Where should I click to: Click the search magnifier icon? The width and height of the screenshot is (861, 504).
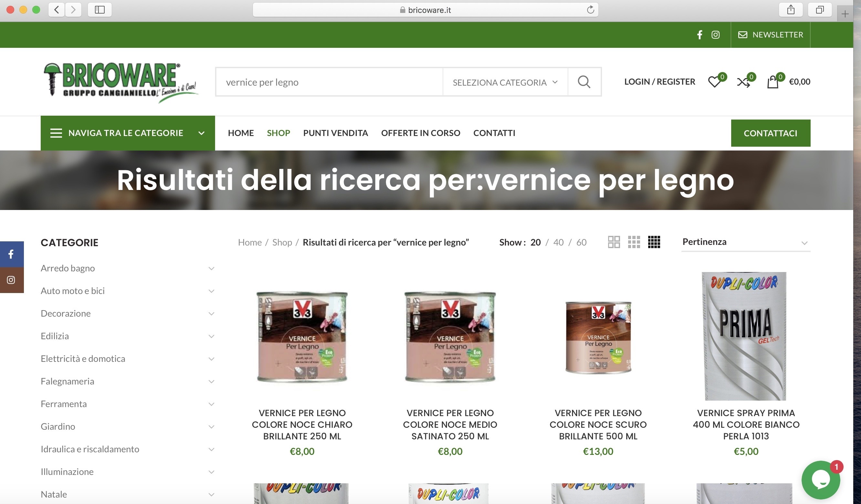(584, 82)
